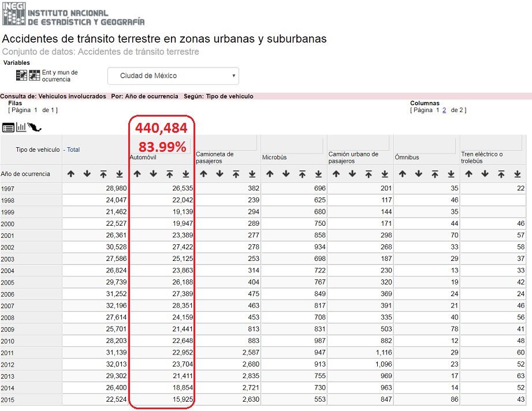The width and height of the screenshot is (532, 411).
Task: Click the 2013 Tren eléctrico value 63
Action: pos(521,376)
